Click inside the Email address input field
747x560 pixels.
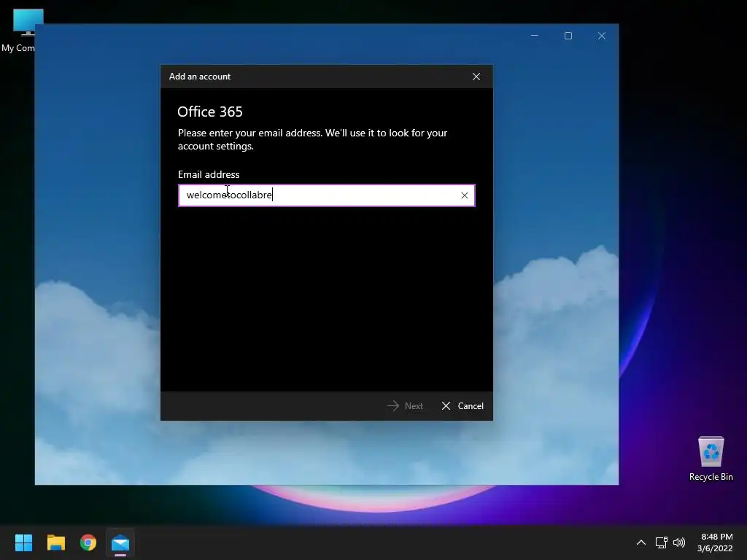pyautogui.click(x=326, y=195)
